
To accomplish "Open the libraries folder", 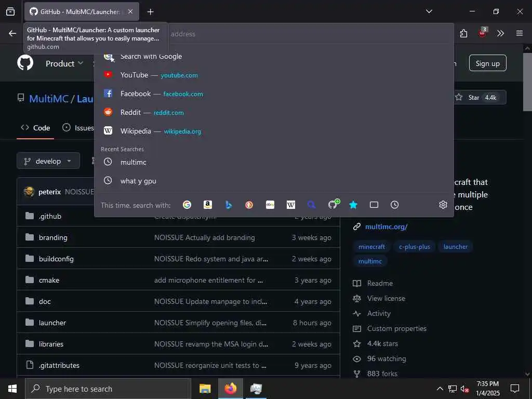I will point(51,344).
